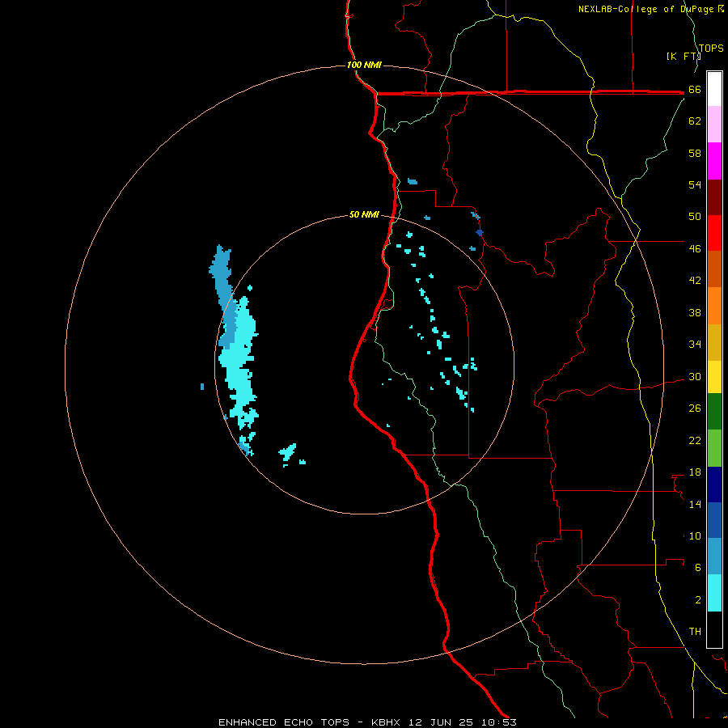Select the steel blue legend swatch
This screenshot has height=728, width=728.
(714, 557)
